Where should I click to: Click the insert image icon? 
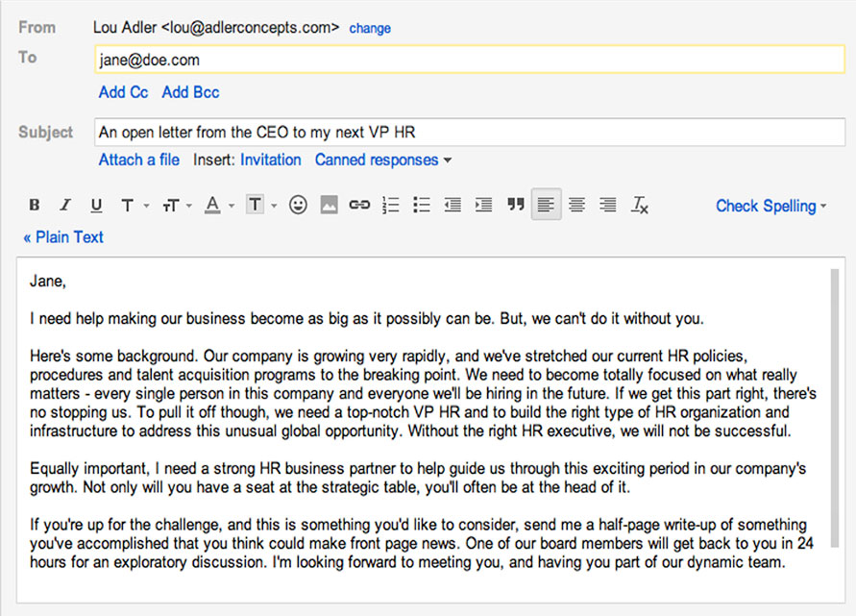coord(329,205)
